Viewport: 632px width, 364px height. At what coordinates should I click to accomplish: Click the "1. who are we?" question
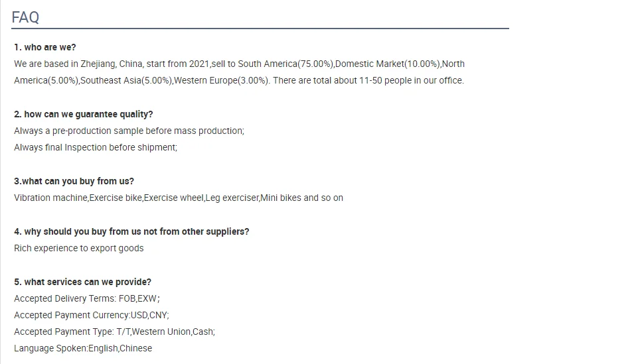(45, 47)
